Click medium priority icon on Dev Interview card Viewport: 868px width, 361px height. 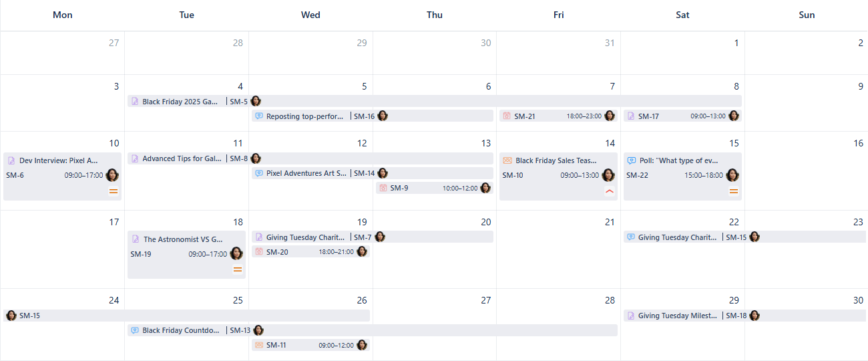(114, 191)
